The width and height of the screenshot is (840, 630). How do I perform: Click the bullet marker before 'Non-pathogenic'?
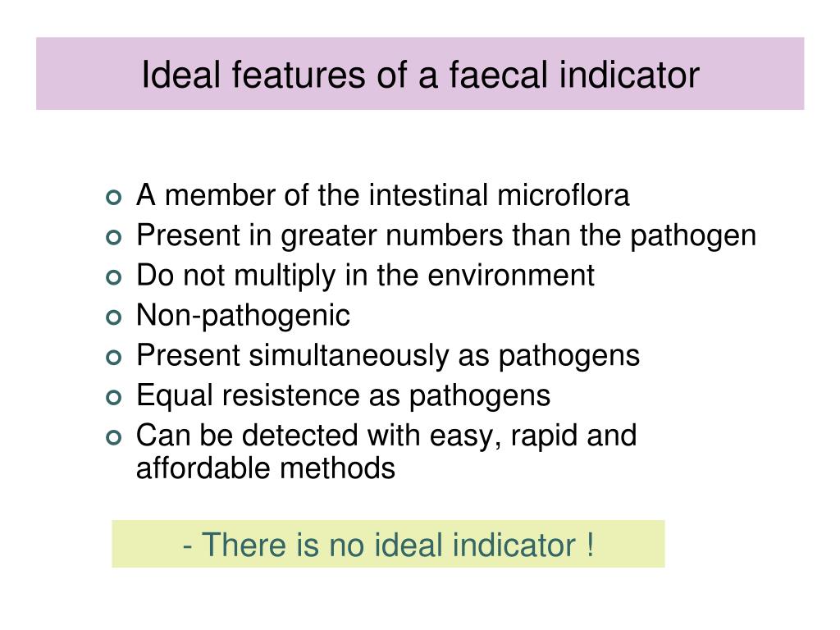[113, 317]
